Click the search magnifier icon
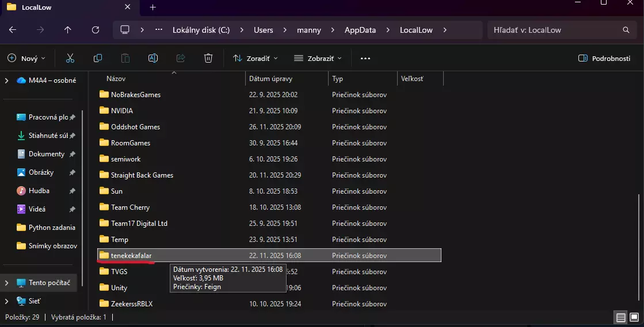644x327 pixels. tap(626, 30)
